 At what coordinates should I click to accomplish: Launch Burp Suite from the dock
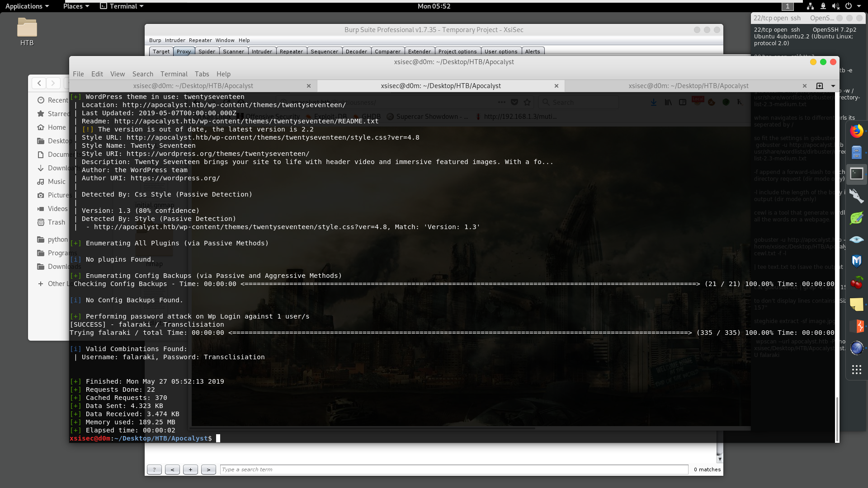point(856,326)
